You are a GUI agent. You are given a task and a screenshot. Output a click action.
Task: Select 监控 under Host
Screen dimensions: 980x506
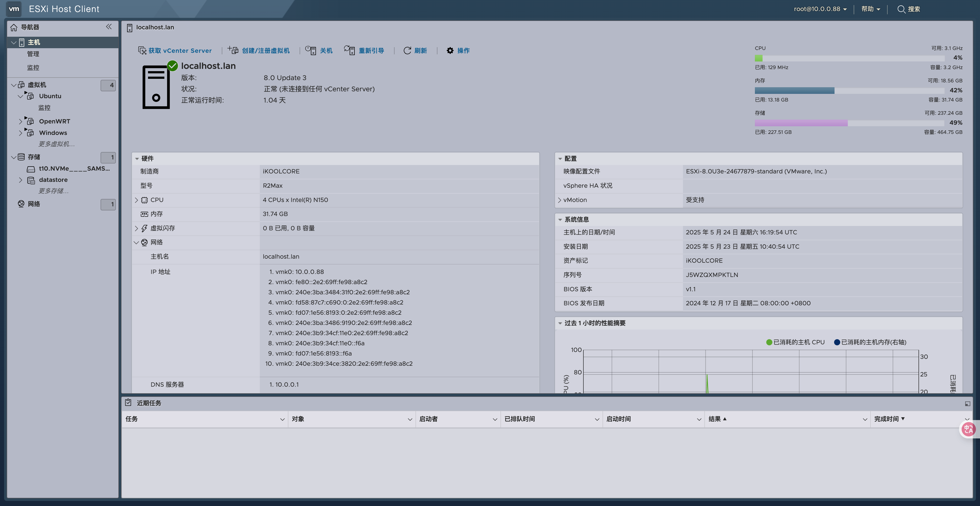tap(33, 68)
